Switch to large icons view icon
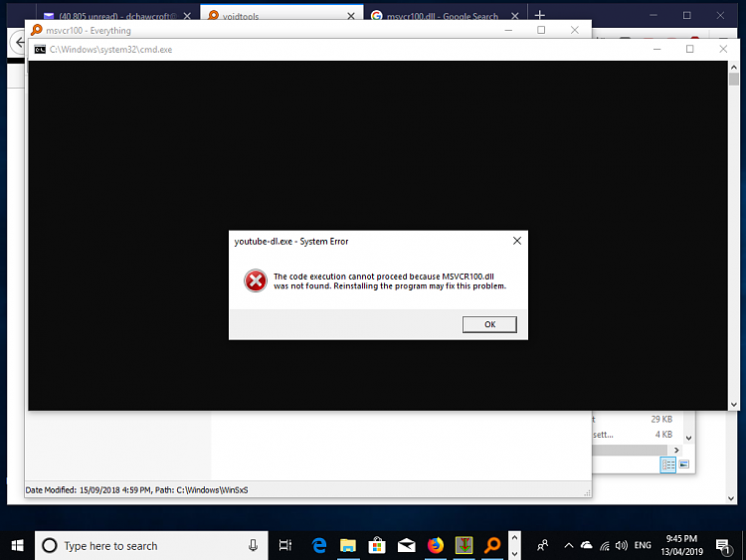The image size is (746, 560). [684, 465]
